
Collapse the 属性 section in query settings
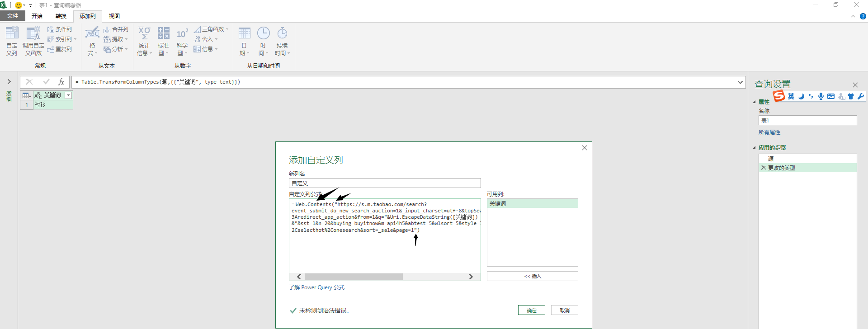point(754,102)
